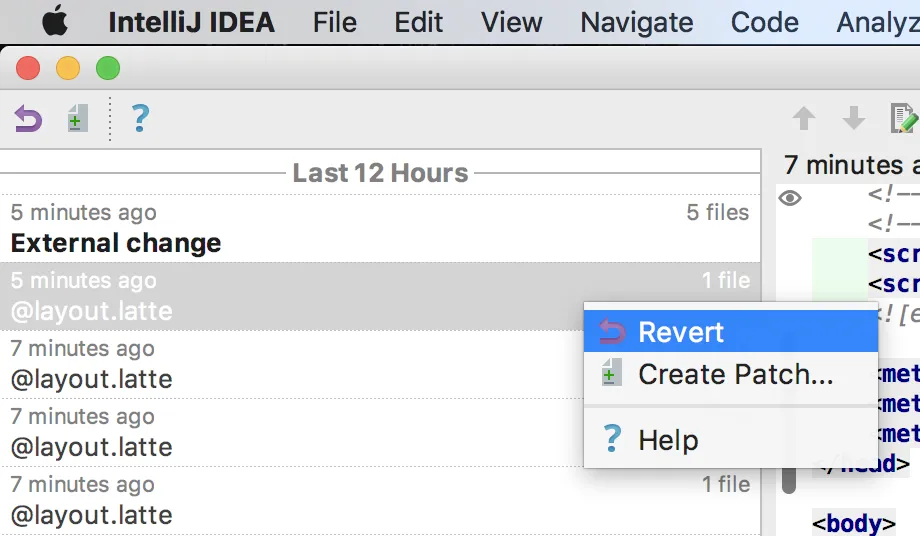Open the File menu
This screenshot has height=536, width=920.
334,22
